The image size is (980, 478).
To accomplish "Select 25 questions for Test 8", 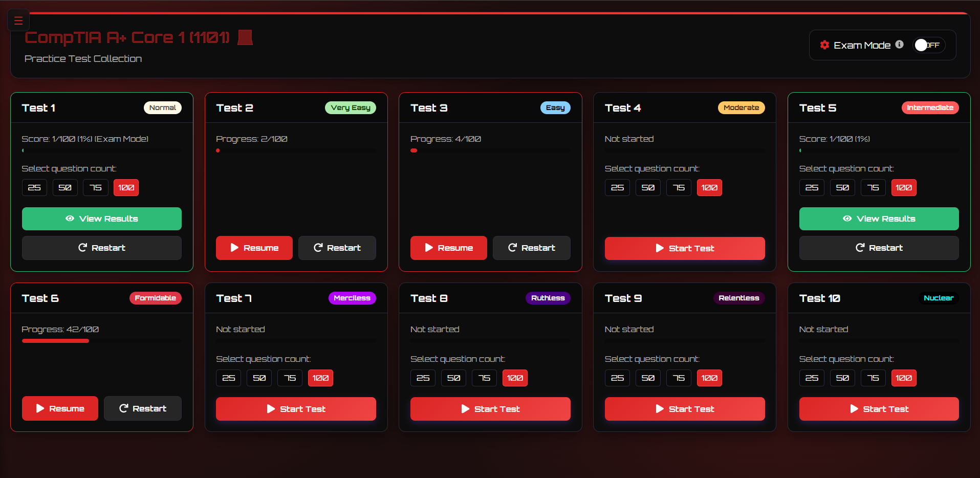I will 423,378.
